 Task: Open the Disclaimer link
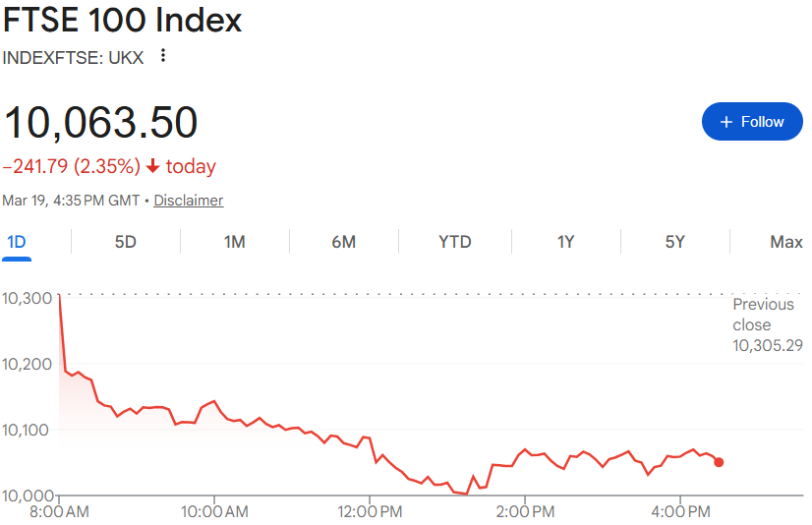point(189,201)
